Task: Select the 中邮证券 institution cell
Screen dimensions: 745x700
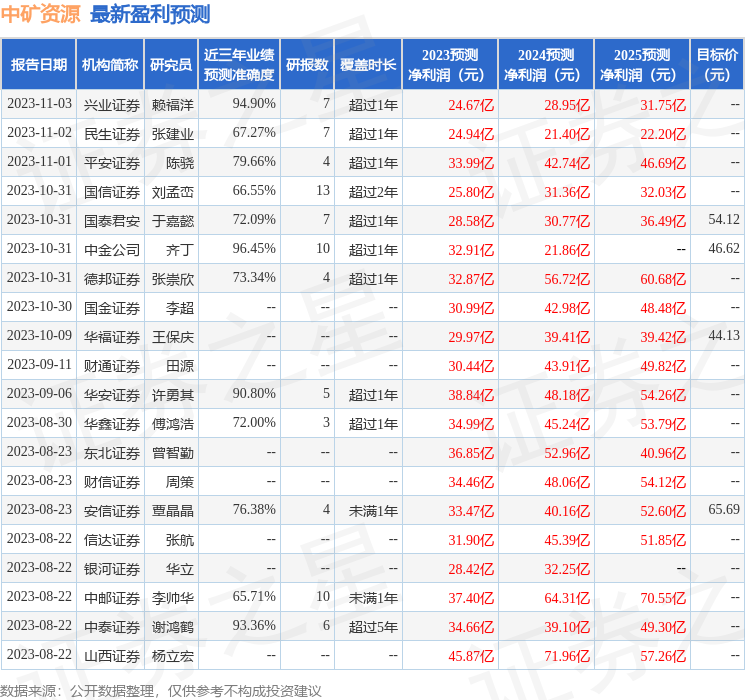Action: pos(112,597)
